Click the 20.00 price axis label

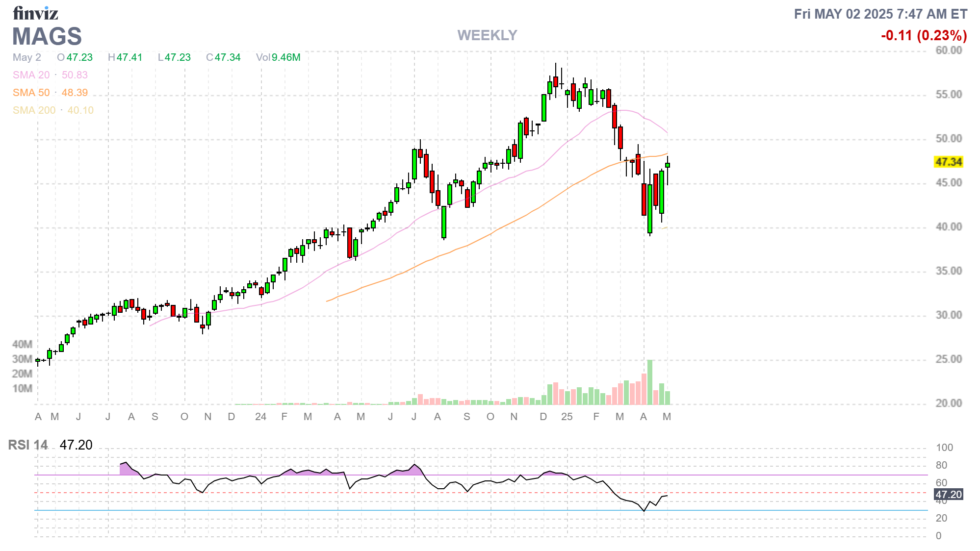click(x=948, y=403)
